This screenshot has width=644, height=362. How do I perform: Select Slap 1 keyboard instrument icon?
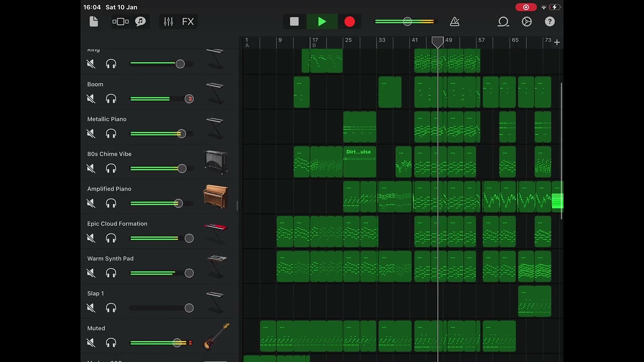215,302
